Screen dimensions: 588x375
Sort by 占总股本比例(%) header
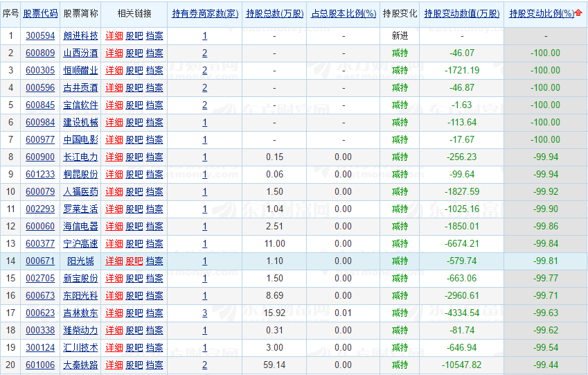click(344, 13)
